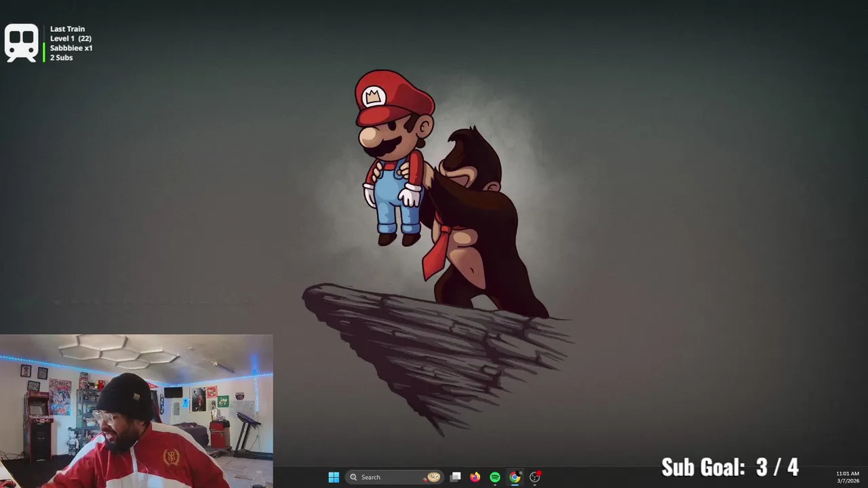Click the webcam feed overlay
The width and height of the screenshot is (868, 488).
click(x=136, y=411)
